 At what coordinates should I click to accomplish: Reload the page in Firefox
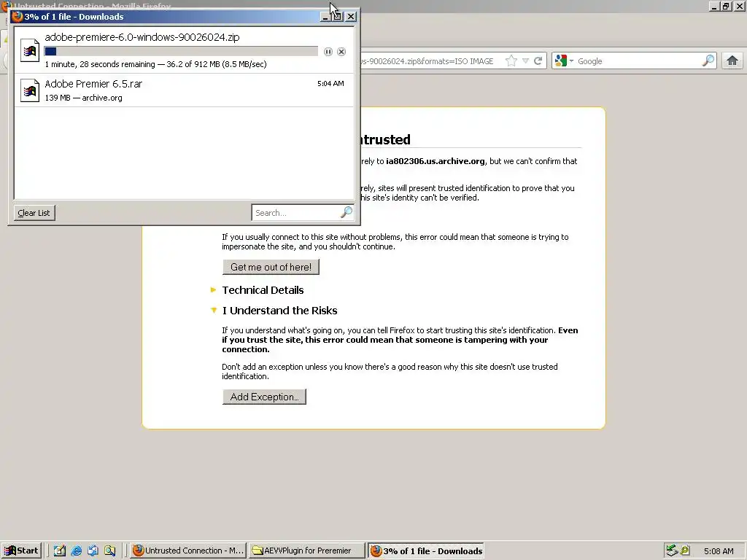538,61
